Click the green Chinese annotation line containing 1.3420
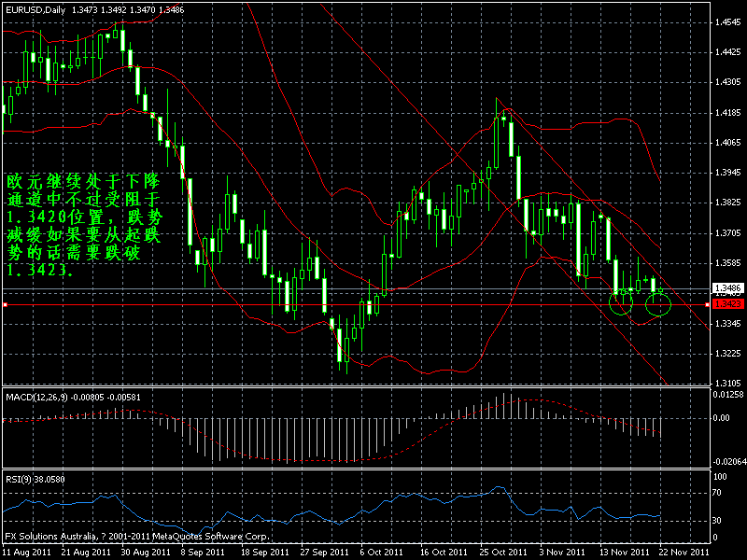The width and height of the screenshot is (747, 560). click(x=85, y=217)
